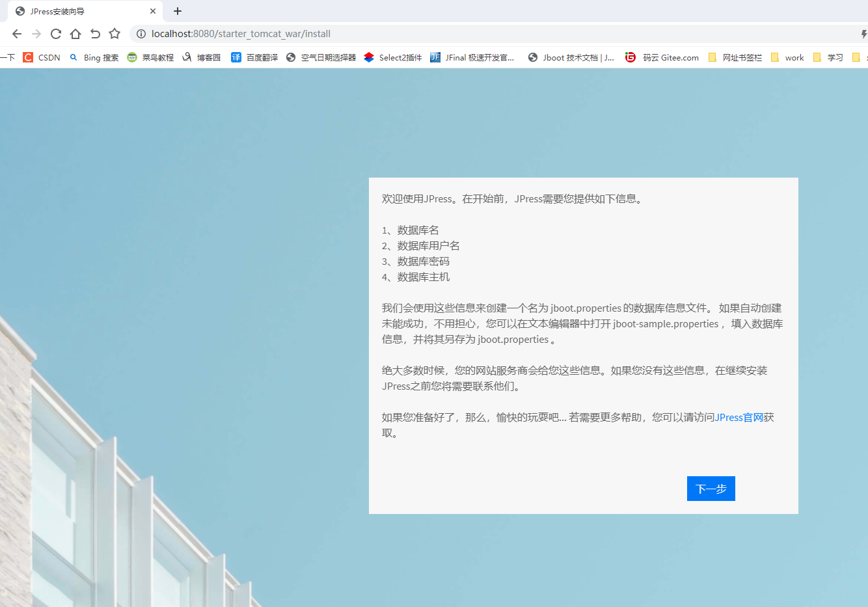Open the Jboot 技术文档 bookmark
Viewport: 868px width, 607px height.
click(x=571, y=57)
